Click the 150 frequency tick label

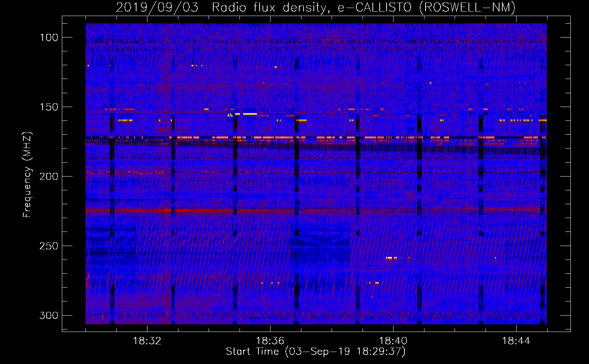pyautogui.click(x=49, y=107)
